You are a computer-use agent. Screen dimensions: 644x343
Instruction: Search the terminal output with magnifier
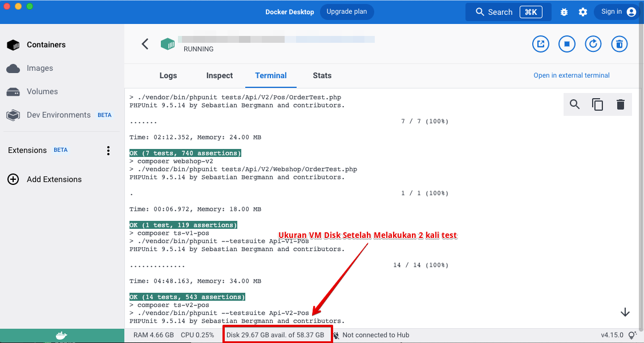(574, 104)
